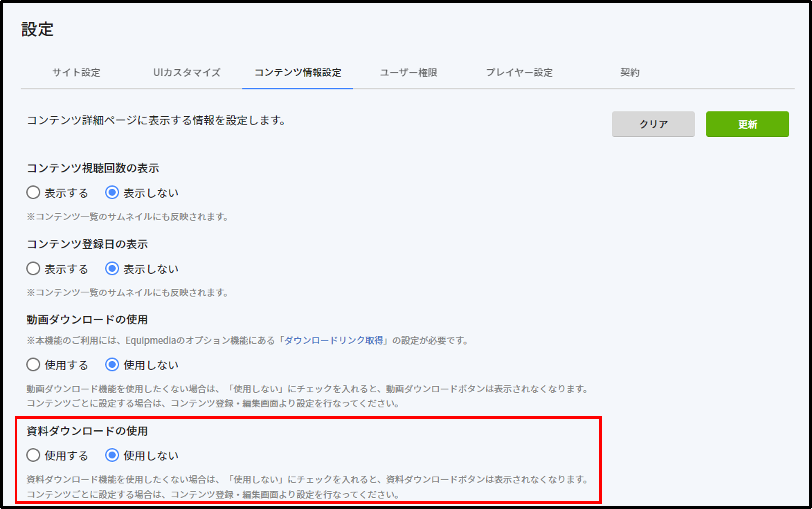Select 表示しない for コンテンツ視聴回数の表示

(x=112, y=193)
